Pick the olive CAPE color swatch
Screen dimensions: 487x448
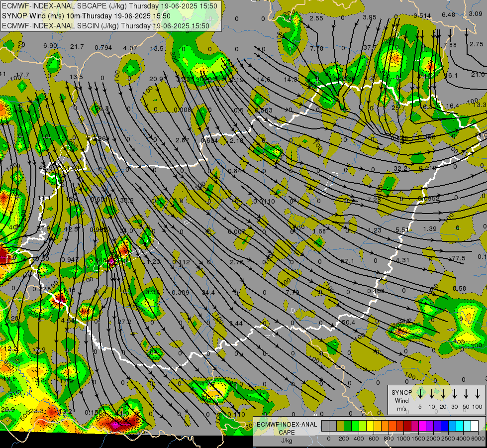[340, 426]
